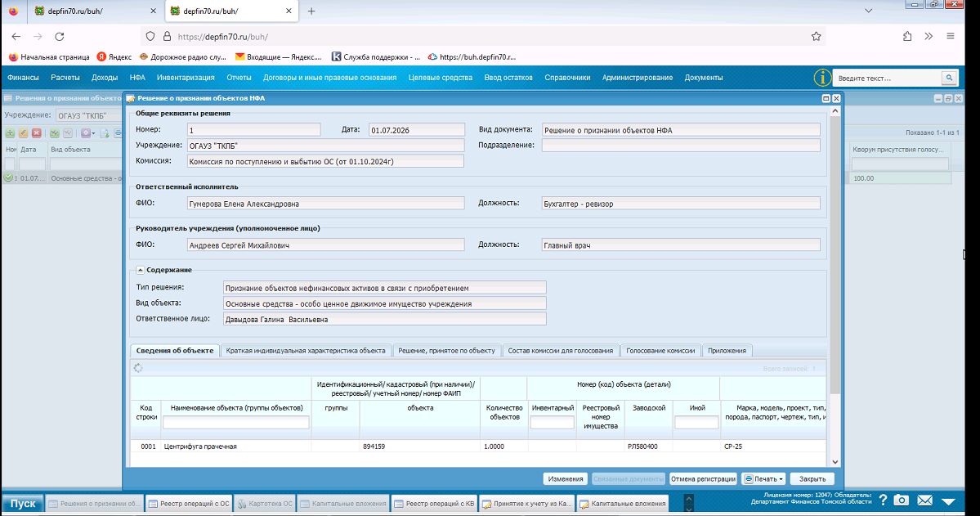Open Принятие к учету из Ка... taskbar item
980x516 pixels.
pyautogui.click(x=527, y=504)
